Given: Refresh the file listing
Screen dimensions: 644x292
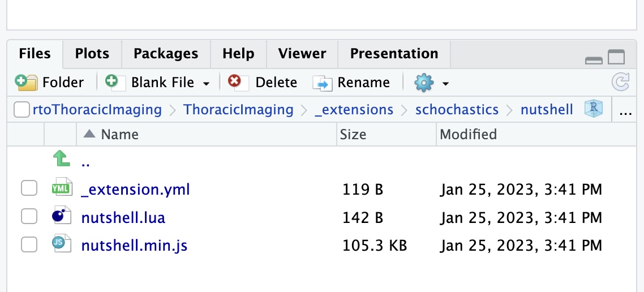Looking at the screenshot, I should [620, 82].
